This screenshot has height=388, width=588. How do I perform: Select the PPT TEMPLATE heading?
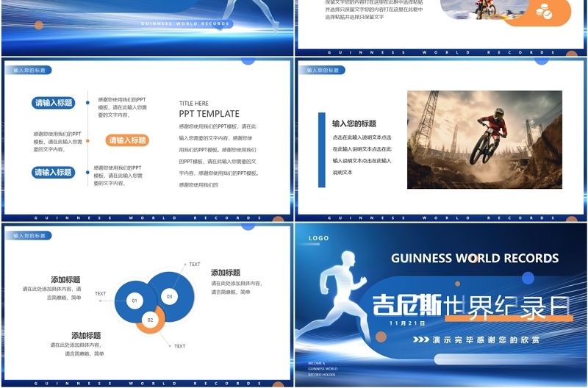[209, 114]
